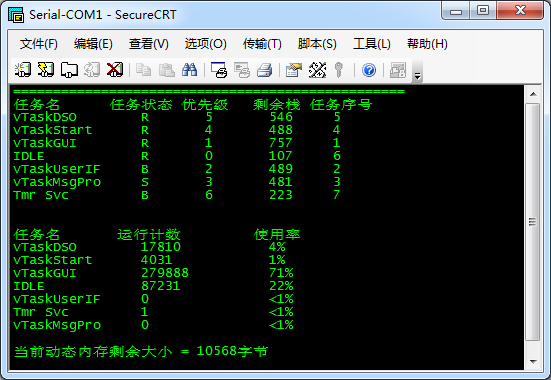Open the Global Options tools icon
Screen dimensions: 551x380
pyautogui.click(x=317, y=70)
